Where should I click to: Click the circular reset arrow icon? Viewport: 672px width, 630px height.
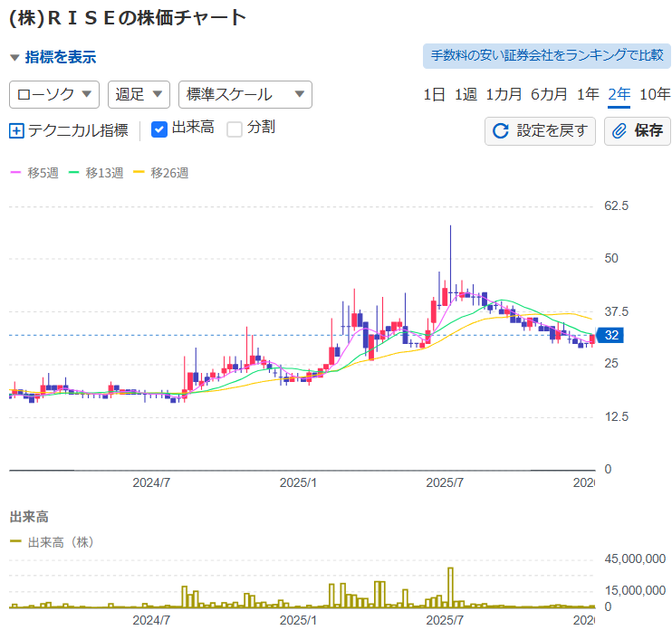click(x=500, y=131)
